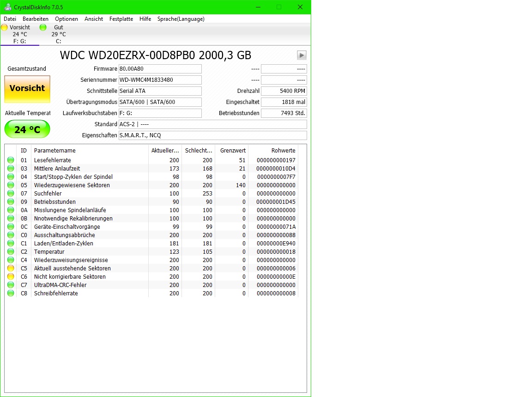Click the Laufwerksbuchstaben field F: G:
This screenshot has height=397, width=532.
(x=160, y=113)
